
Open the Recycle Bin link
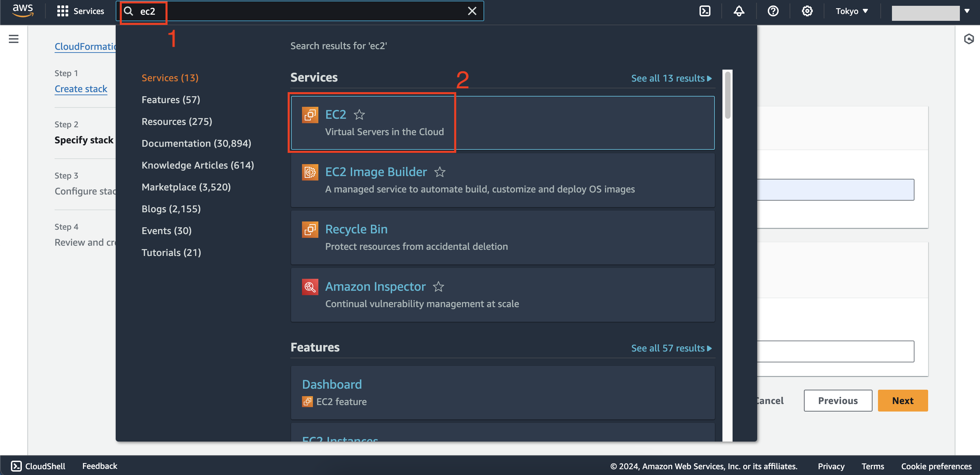(356, 229)
